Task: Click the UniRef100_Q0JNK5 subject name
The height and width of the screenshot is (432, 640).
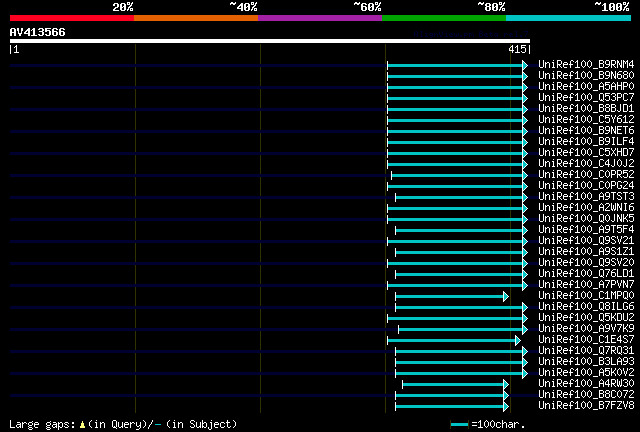Action: pyautogui.click(x=586, y=219)
